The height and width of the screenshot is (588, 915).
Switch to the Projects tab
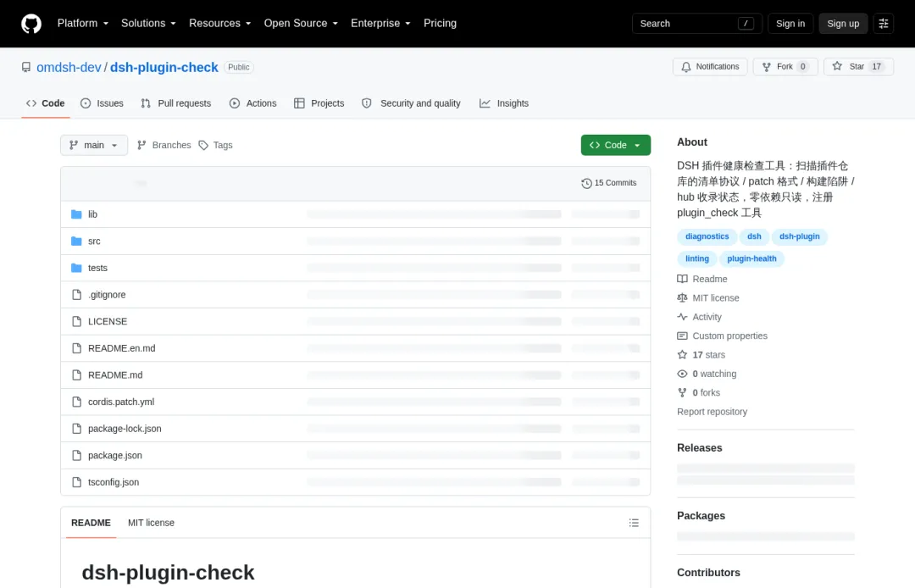tap(319, 103)
